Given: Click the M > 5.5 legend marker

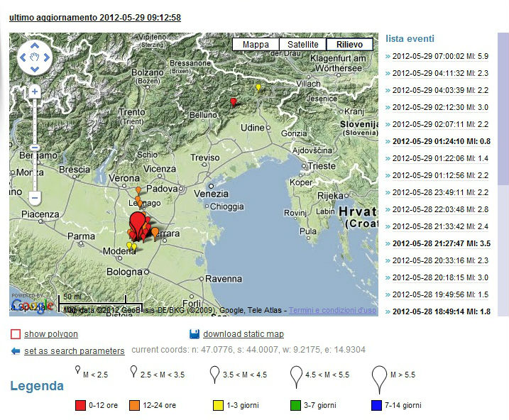Looking at the screenshot, I should point(379,380).
